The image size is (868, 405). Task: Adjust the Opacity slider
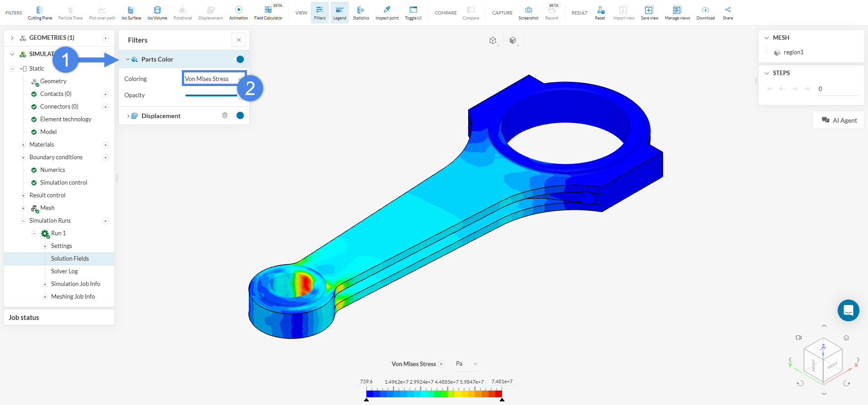[212, 95]
